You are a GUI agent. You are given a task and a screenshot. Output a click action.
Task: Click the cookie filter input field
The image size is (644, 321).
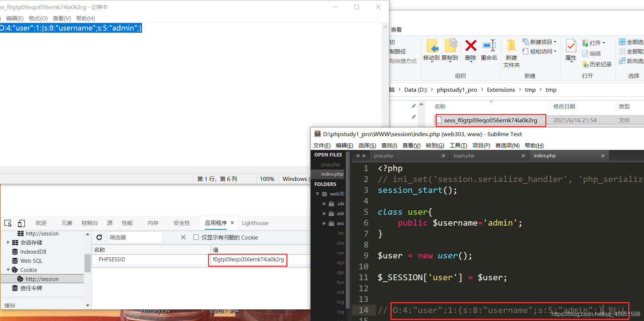pyautogui.click(x=135, y=237)
